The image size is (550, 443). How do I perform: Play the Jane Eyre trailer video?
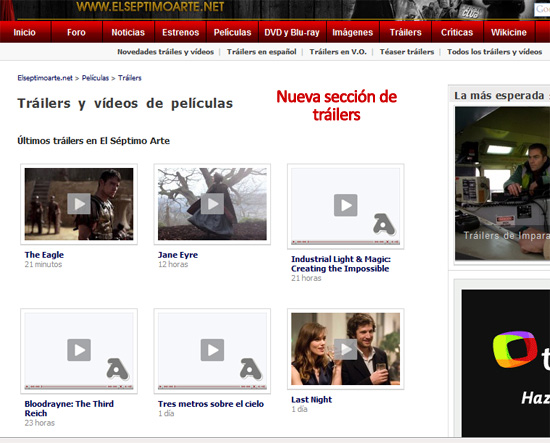tap(212, 203)
